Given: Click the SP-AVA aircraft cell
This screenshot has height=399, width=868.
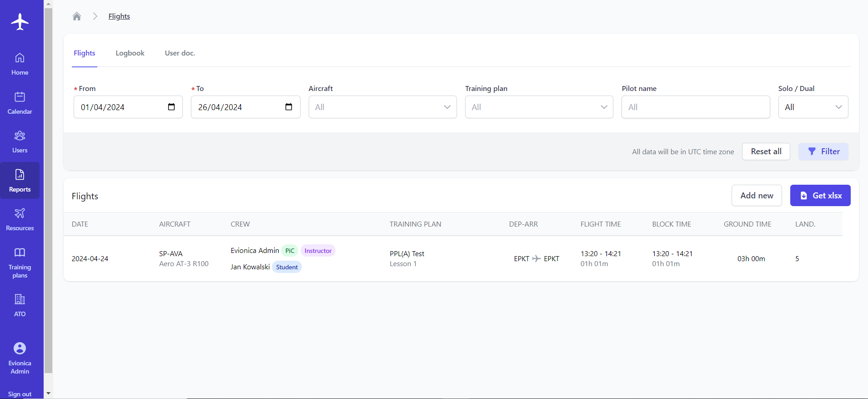Looking at the screenshot, I should [x=171, y=254].
